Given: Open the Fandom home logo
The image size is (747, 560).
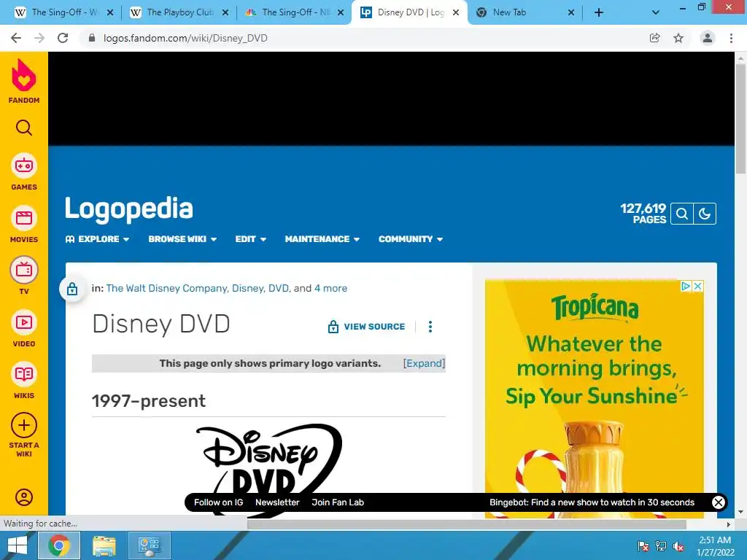Looking at the screenshot, I should [x=24, y=81].
